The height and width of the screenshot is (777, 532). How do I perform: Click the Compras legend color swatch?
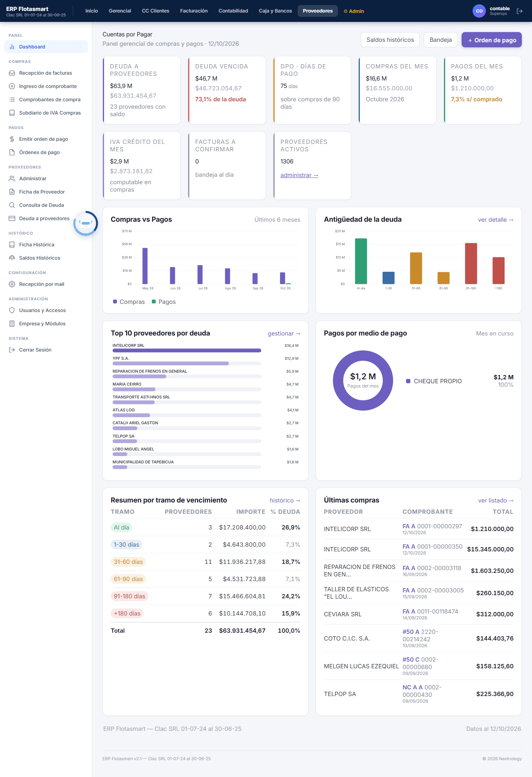(115, 301)
